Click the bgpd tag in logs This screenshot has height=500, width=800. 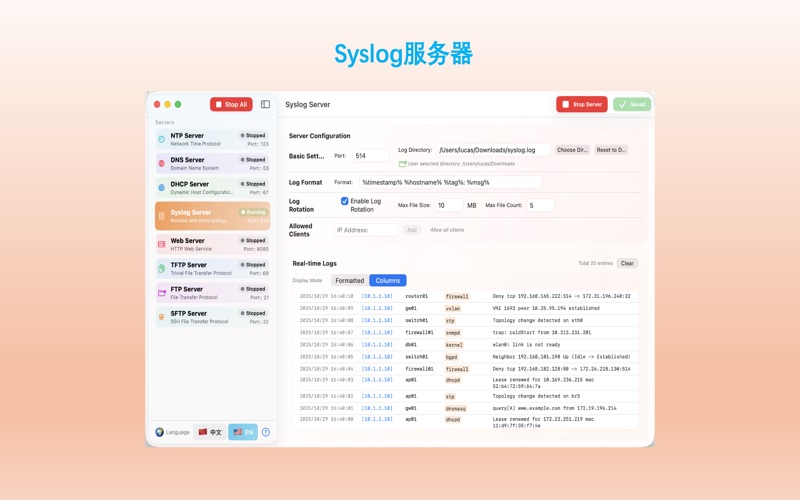[x=452, y=357]
